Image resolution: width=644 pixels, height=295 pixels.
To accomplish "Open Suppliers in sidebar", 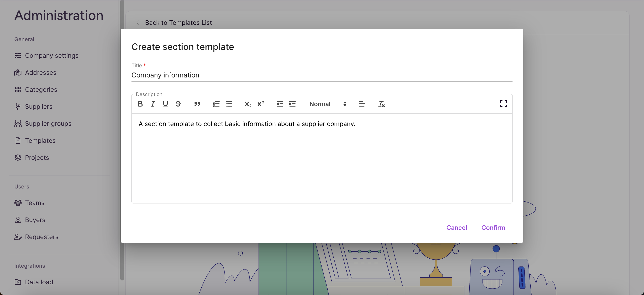I will point(33,107).
